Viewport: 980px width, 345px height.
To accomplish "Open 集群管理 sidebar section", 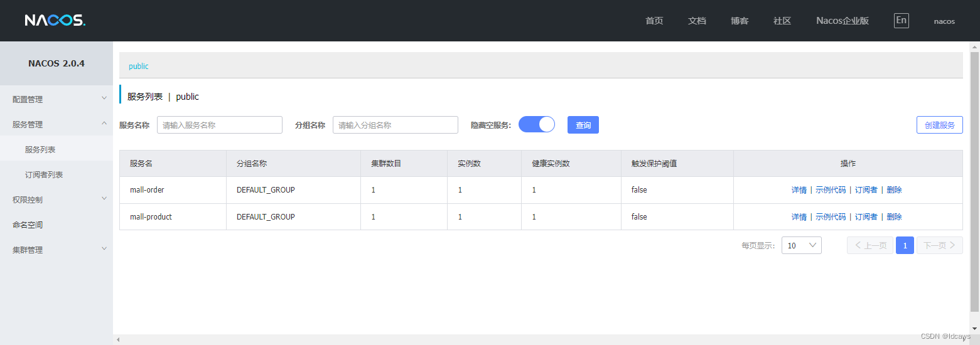I will tap(57, 250).
